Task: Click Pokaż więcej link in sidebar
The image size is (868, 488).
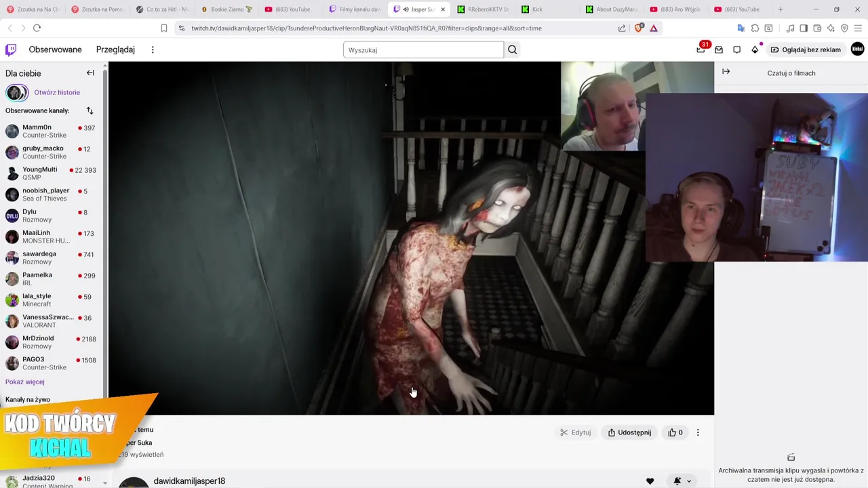Action: tap(25, 382)
